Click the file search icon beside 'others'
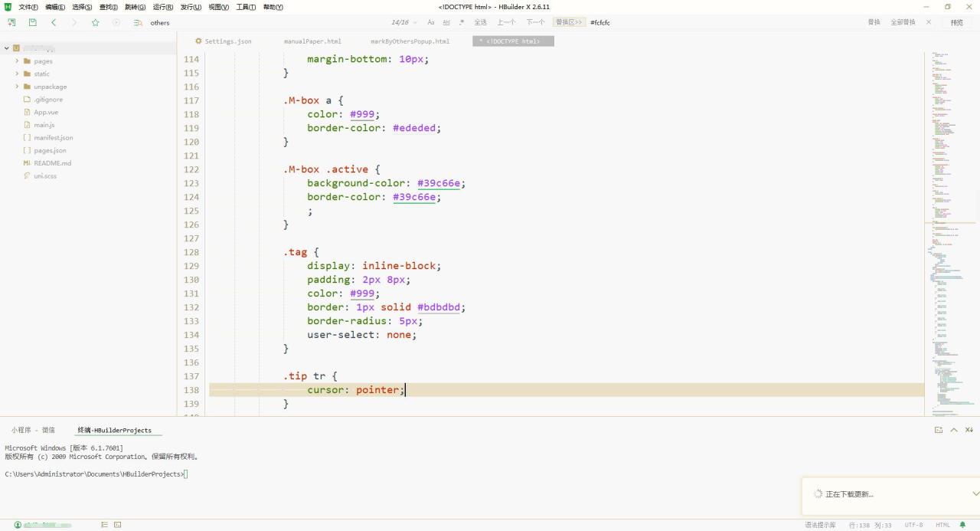This screenshot has width=980, height=531. 138,22
